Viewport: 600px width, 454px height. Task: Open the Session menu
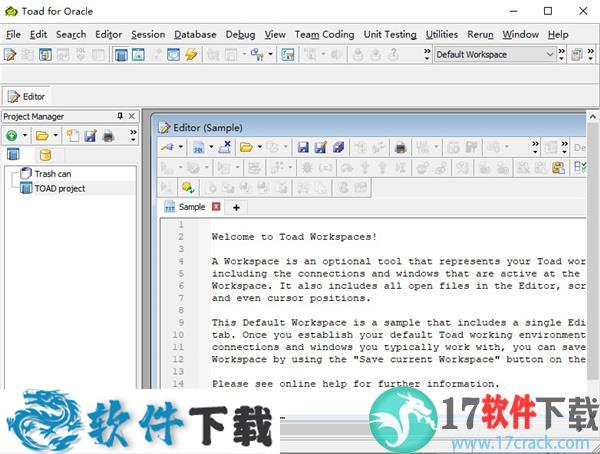pyautogui.click(x=148, y=34)
